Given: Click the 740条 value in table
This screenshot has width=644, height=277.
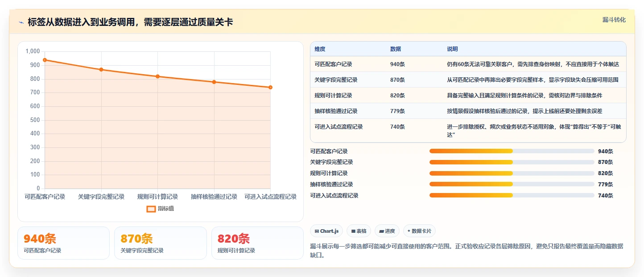Looking at the screenshot, I should 397,127.
